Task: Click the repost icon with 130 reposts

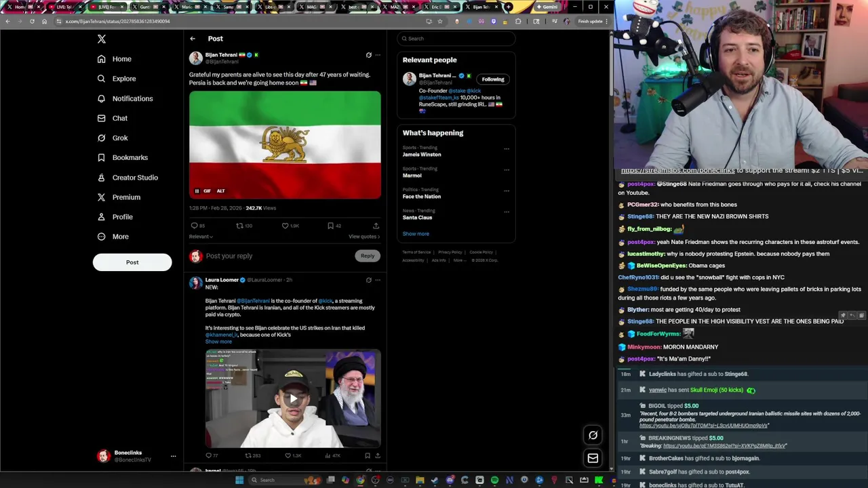Action: point(239,226)
